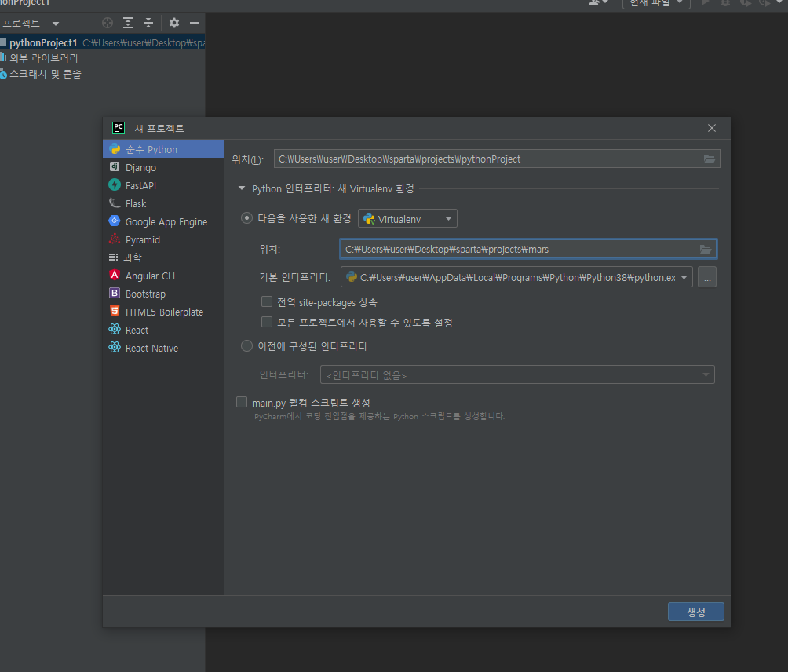Expand all in project panel toolbar
Image resolution: width=788 pixels, height=672 pixels.
click(x=128, y=23)
